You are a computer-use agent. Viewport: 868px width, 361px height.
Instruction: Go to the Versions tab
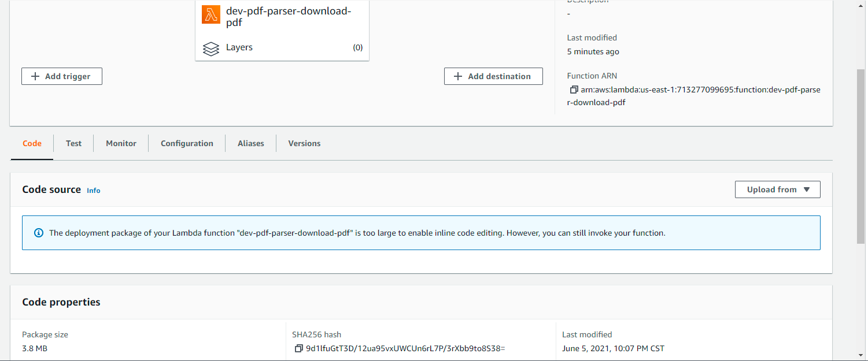[304, 143]
